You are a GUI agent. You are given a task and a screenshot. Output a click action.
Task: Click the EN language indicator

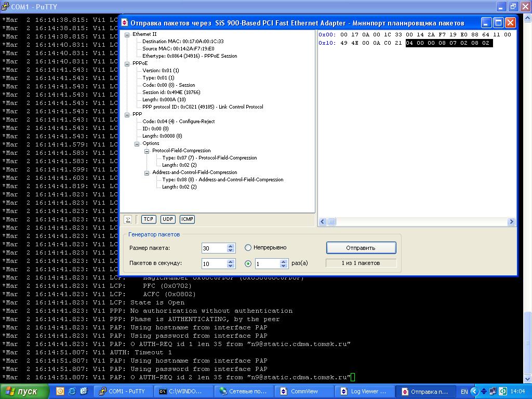(464, 391)
